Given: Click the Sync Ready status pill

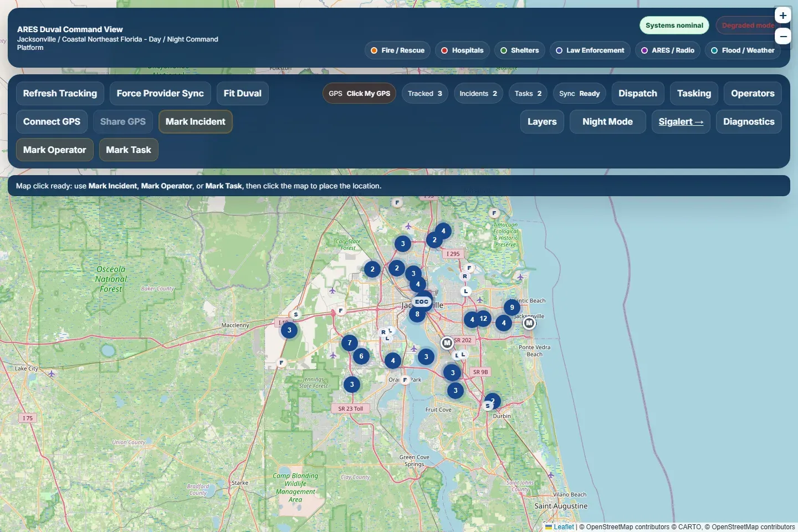Looking at the screenshot, I should [x=580, y=94].
